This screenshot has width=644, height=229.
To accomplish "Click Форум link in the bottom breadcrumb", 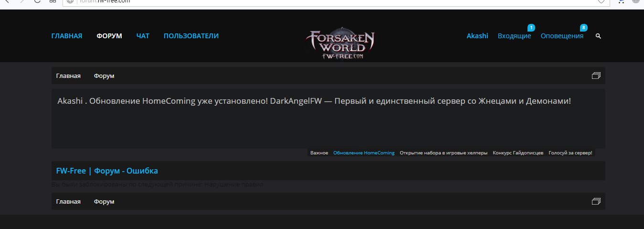I will 104,202.
